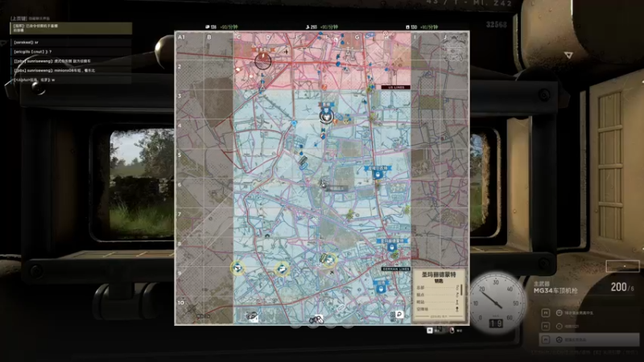Click the 据点 row in the map legend
Screen dimensions: 644x362
pyautogui.click(x=437, y=294)
